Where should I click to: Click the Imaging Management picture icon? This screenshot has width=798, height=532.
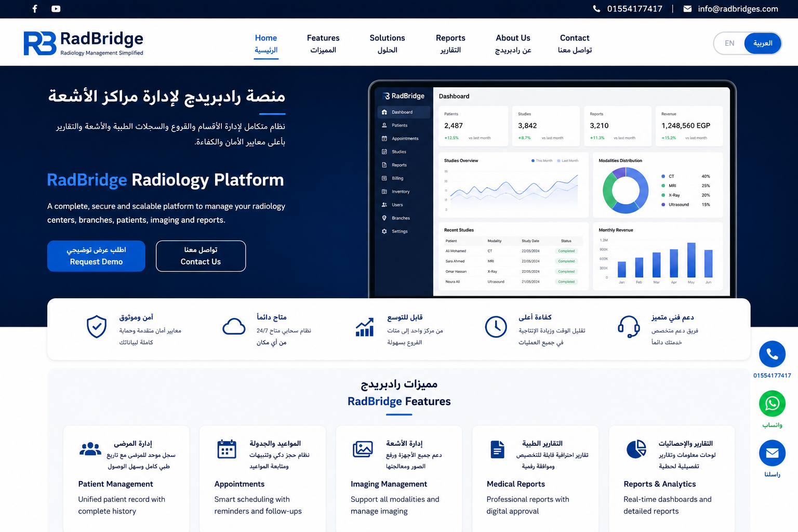[363, 449]
